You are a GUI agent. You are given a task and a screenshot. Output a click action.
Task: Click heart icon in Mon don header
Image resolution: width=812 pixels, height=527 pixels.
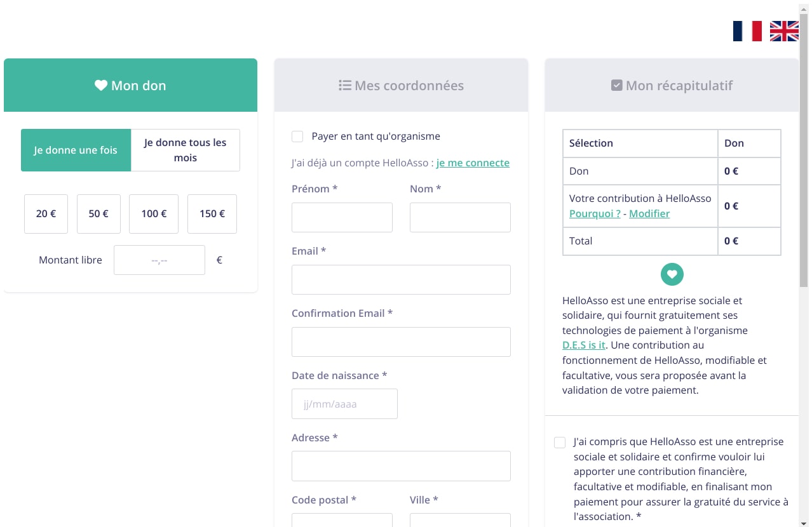click(x=101, y=85)
